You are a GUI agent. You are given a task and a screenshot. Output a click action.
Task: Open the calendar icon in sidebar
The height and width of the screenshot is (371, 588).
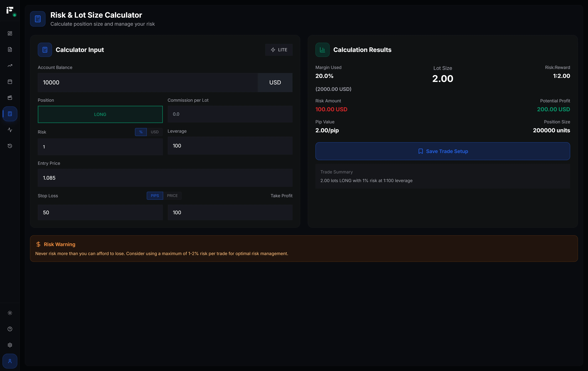point(10,81)
